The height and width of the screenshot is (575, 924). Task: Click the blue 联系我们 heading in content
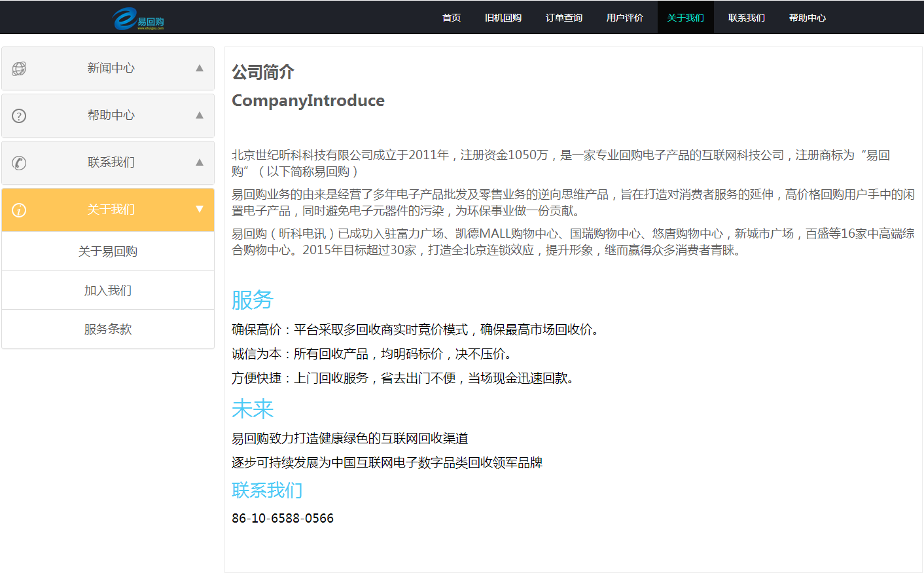click(267, 490)
